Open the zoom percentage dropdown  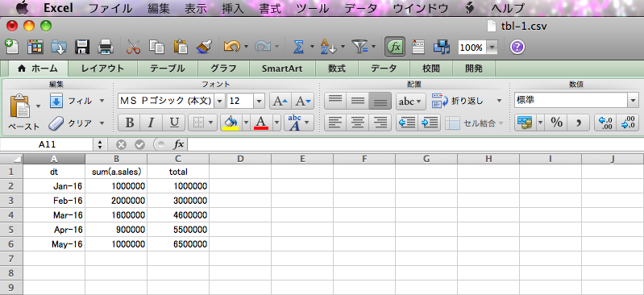pyautogui.click(x=492, y=48)
